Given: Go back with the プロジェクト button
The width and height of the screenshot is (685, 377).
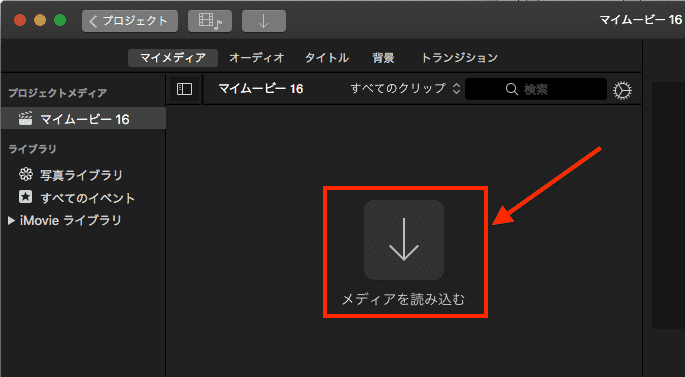Looking at the screenshot, I should [130, 21].
